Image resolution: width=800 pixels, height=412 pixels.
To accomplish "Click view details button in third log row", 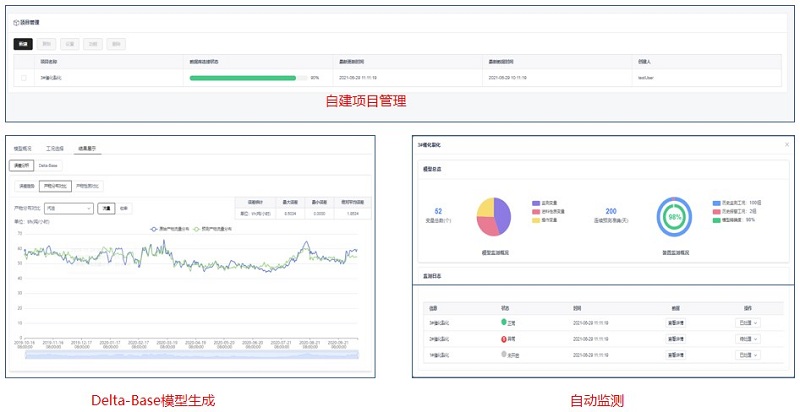I will [x=676, y=354].
